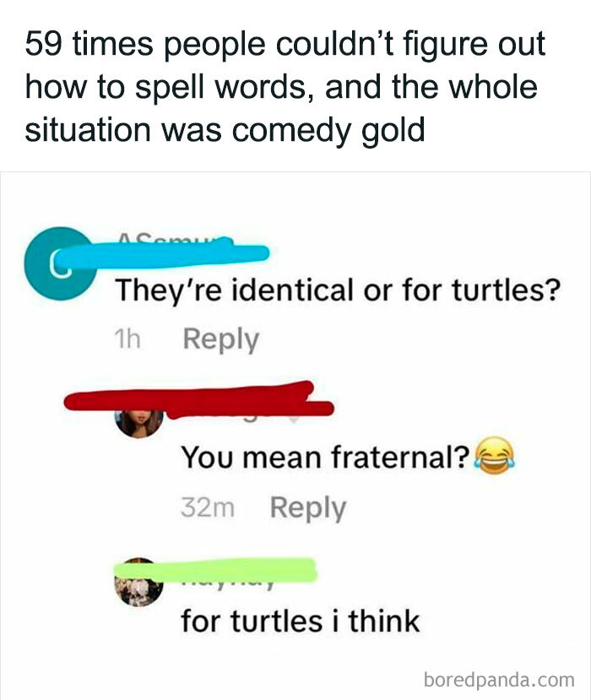Image resolution: width=591 pixels, height=700 pixels.
Task: Click the "1h" timestamp on first comment
Action: click(x=127, y=339)
